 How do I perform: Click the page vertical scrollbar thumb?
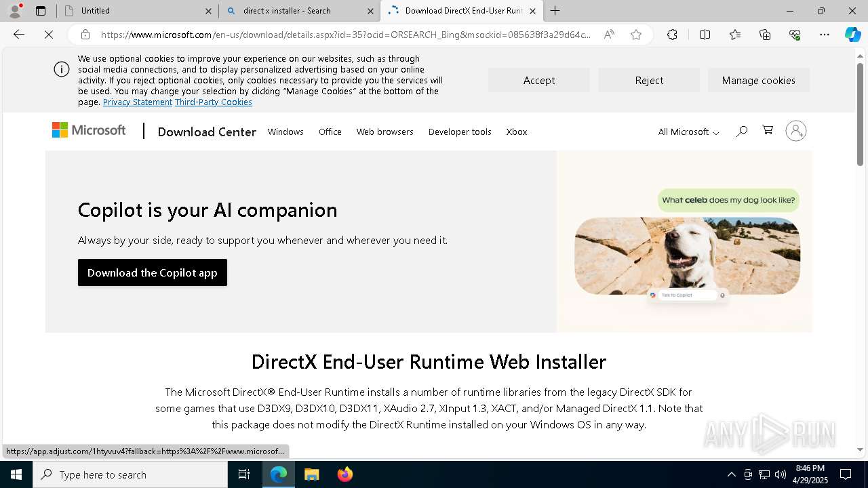(x=860, y=114)
